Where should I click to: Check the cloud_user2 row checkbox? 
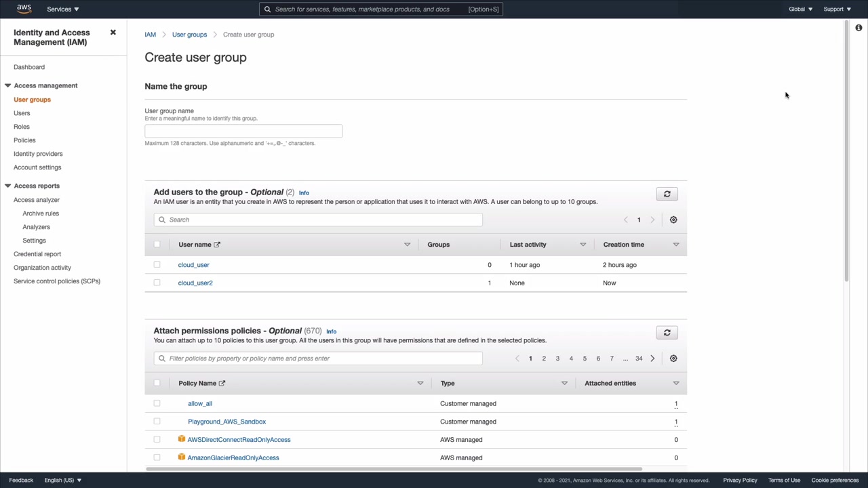[x=157, y=283]
